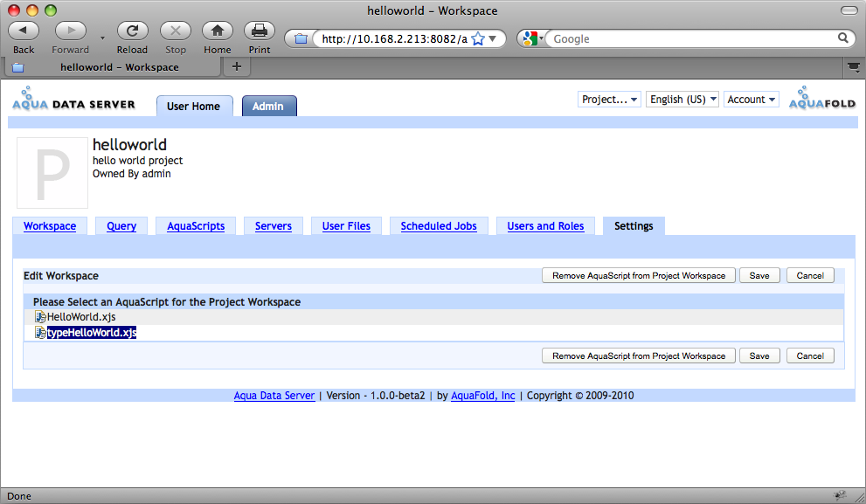The width and height of the screenshot is (866, 504).
Task: Open a new tab with the plus button
Action: tap(237, 66)
